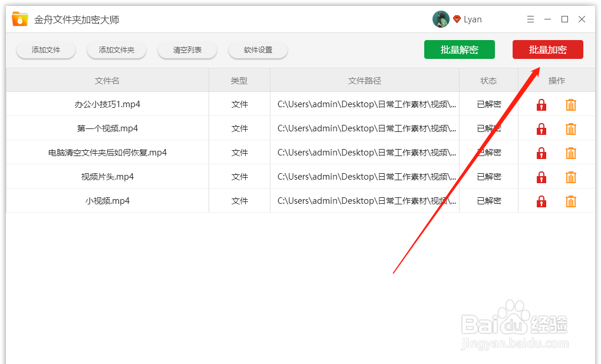Remove 小视频.mp4 via its trash icon
Image resolution: width=601 pixels, height=364 pixels.
571,201
